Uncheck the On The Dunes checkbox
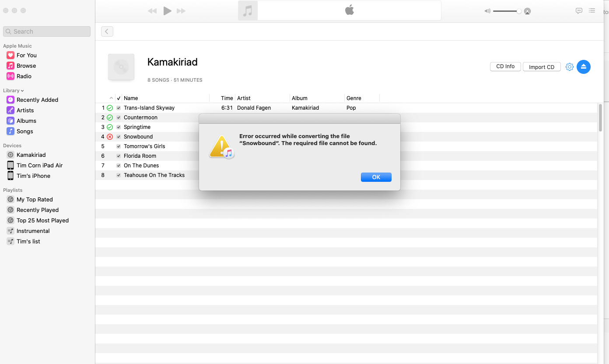 click(x=119, y=166)
